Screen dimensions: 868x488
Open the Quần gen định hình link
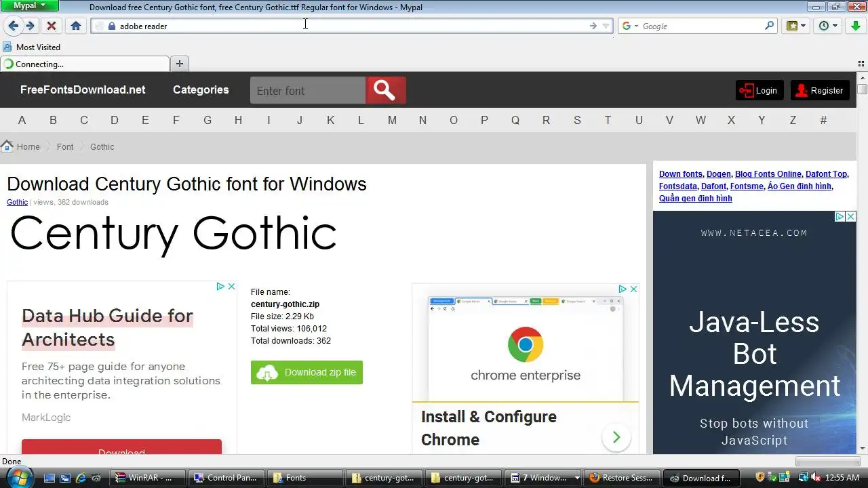click(696, 199)
